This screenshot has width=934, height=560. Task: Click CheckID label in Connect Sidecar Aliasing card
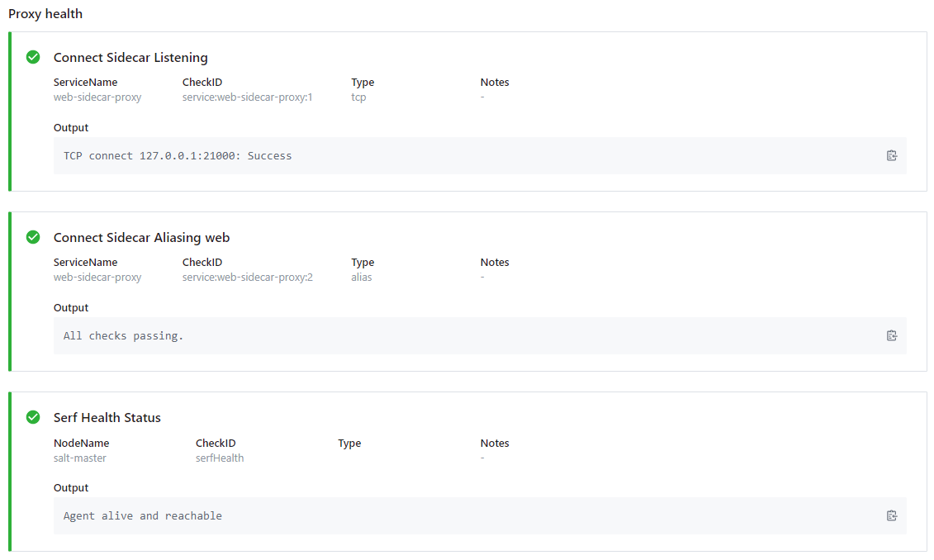202,262
